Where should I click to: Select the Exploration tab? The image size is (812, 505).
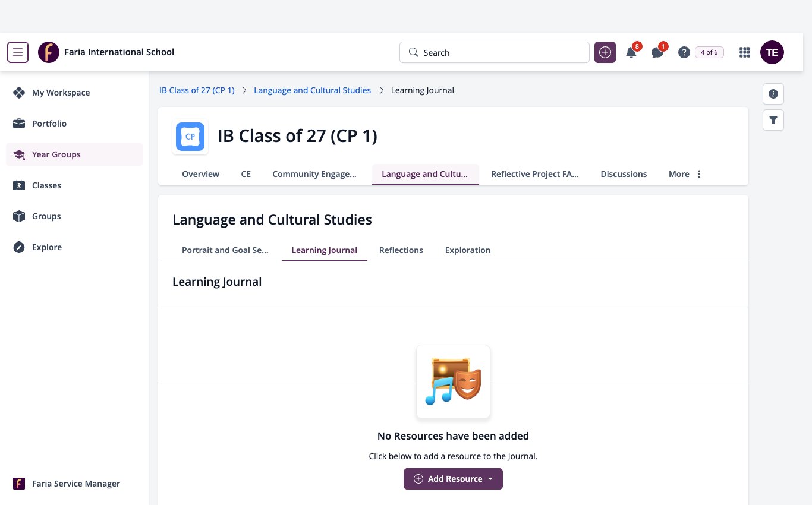pos(468,250)
